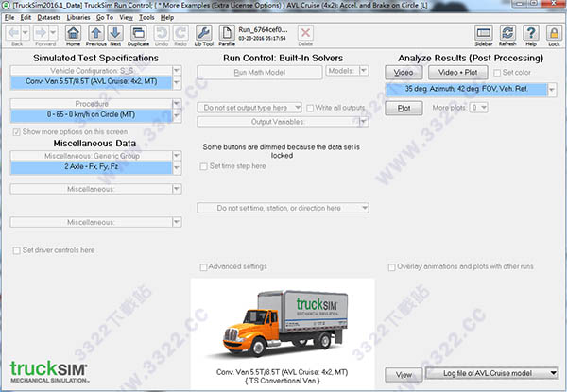The width and height of the screenshot is (567, 392).
Task: Check Overlay animations and plots with other runs
Action: tap(391, 267)
